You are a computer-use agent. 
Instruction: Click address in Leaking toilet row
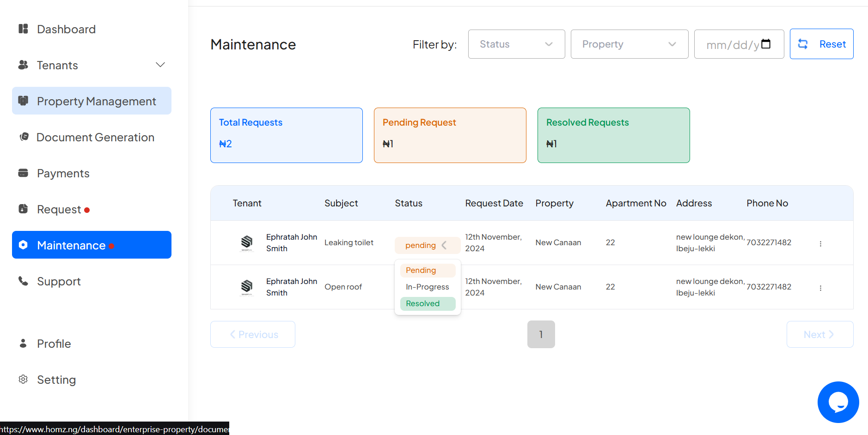point(710,242)
